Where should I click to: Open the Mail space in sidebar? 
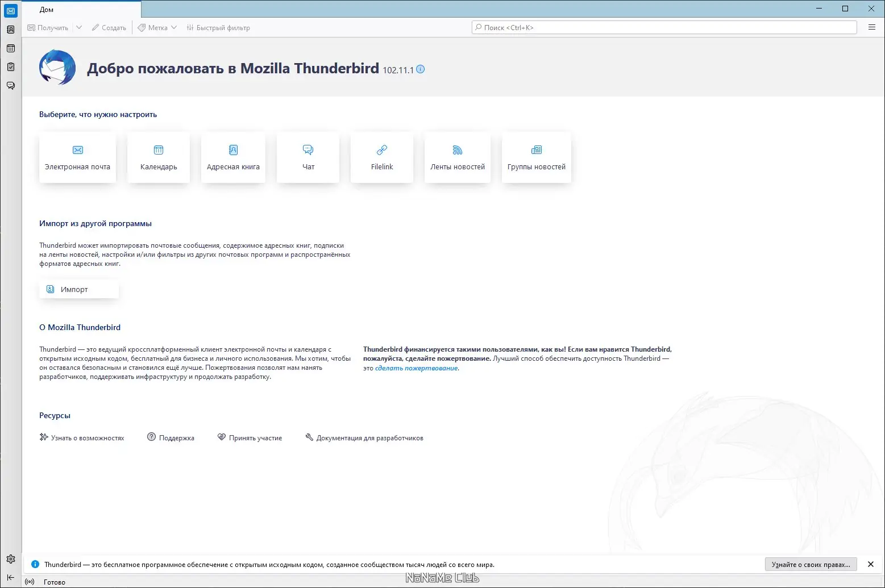pyautogui.click(x=11, y=11)
